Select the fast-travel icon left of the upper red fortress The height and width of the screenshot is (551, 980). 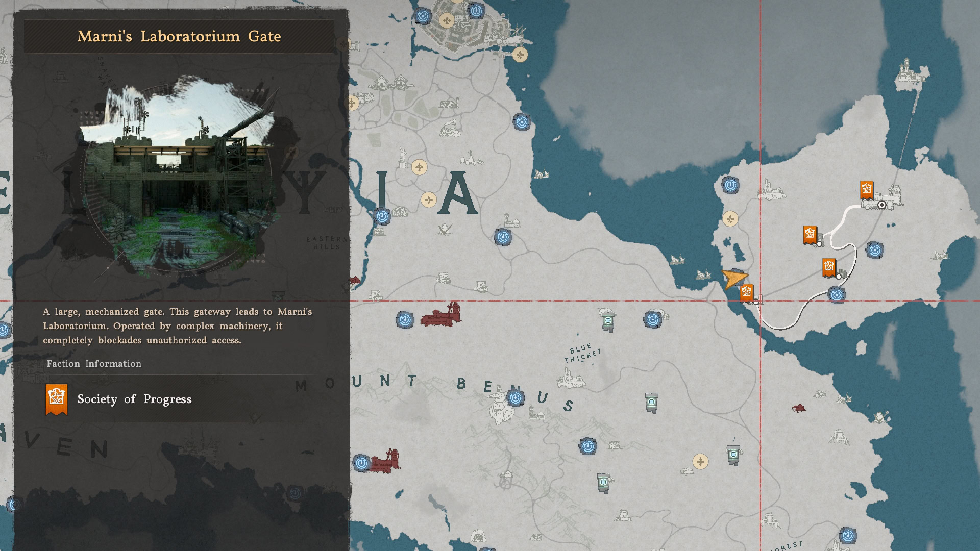click(x=405, y=320)
